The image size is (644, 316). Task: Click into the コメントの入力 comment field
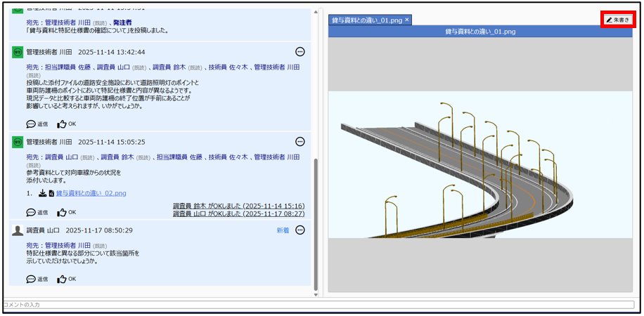(316, 305)
